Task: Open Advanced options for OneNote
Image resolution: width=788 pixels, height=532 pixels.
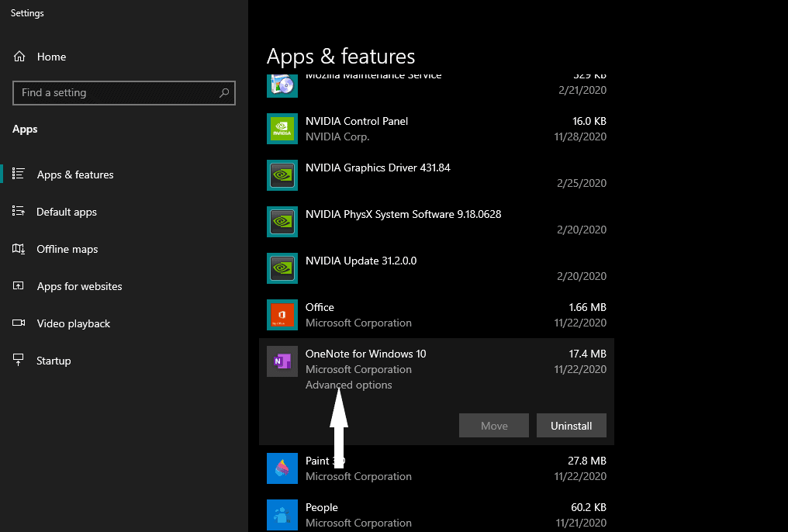Action: [349, 385]
